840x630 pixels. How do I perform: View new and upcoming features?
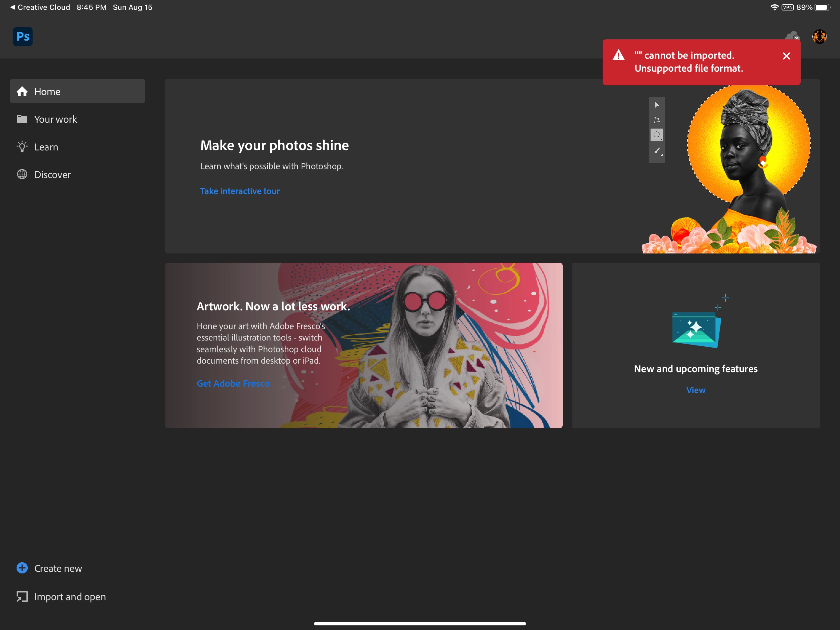point(696,390)
